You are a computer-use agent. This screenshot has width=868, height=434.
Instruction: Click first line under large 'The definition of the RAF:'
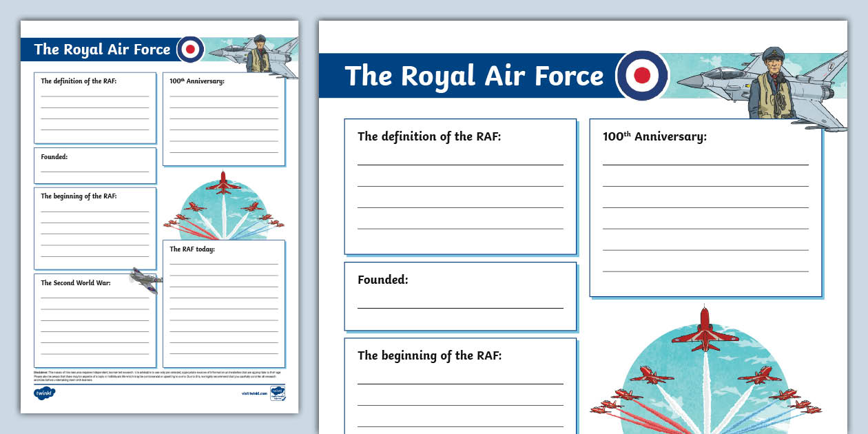[x=460, y=164]
